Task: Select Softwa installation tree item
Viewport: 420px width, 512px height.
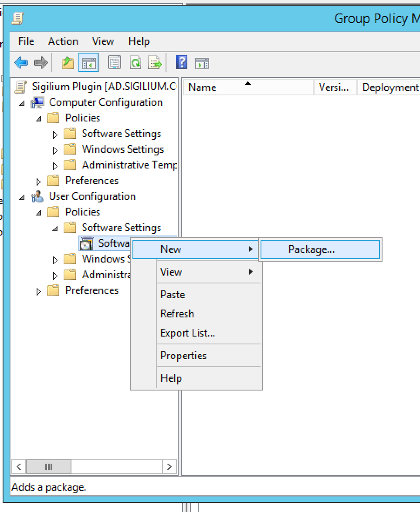Action: coord(114,243)
